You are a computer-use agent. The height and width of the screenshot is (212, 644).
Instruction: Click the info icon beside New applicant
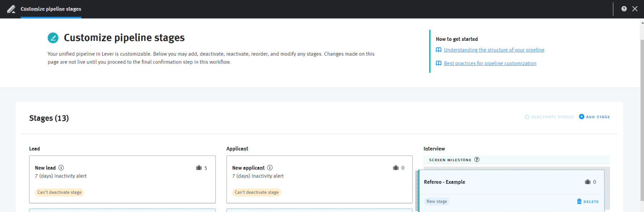click(270, 168)
